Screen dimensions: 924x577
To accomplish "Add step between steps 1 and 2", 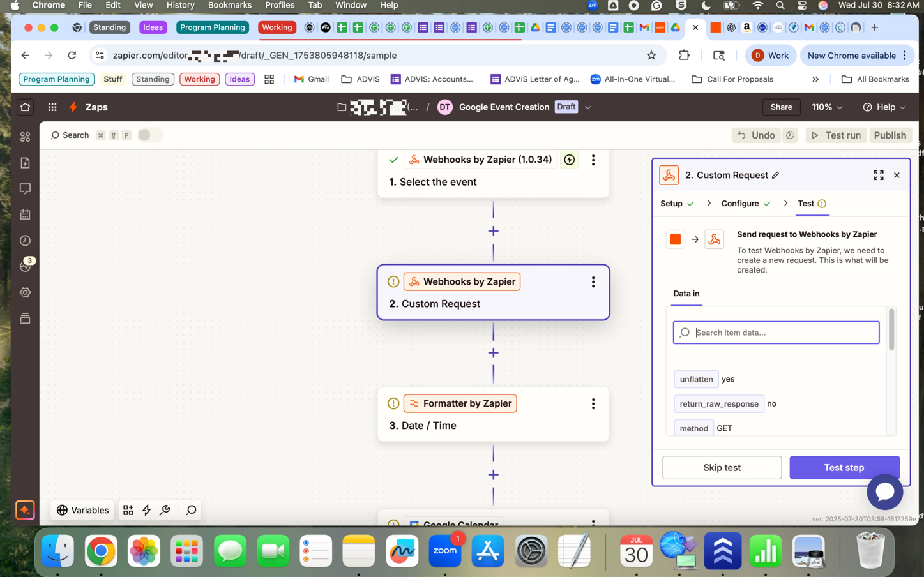I will 493,231.
